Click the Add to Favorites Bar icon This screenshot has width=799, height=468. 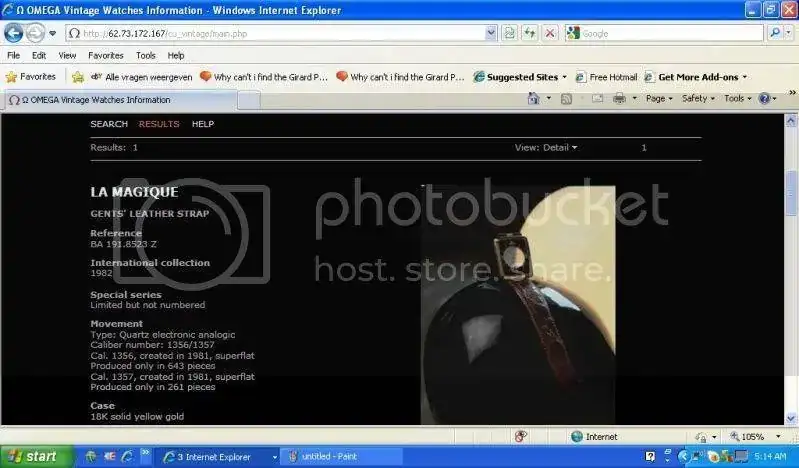[x=78, y=77]
